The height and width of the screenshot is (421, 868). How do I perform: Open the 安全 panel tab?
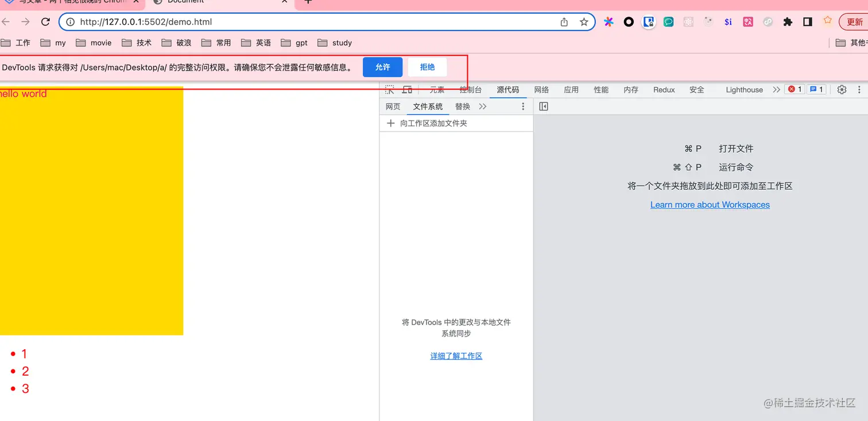click(697, 90)
